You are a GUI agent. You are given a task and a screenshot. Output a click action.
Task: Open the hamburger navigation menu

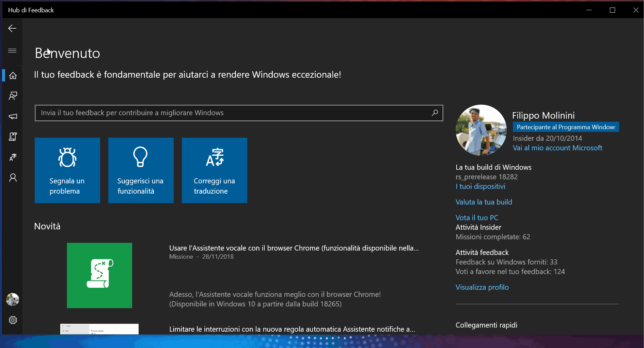pyautogui.click(x=12, y=50)
